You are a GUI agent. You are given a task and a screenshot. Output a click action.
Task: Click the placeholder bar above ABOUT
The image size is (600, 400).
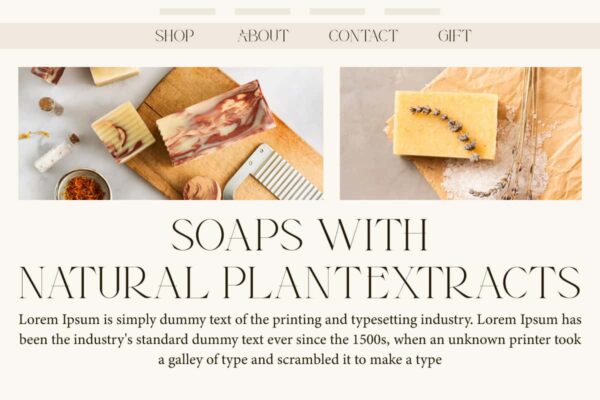(x=262, y=12)
